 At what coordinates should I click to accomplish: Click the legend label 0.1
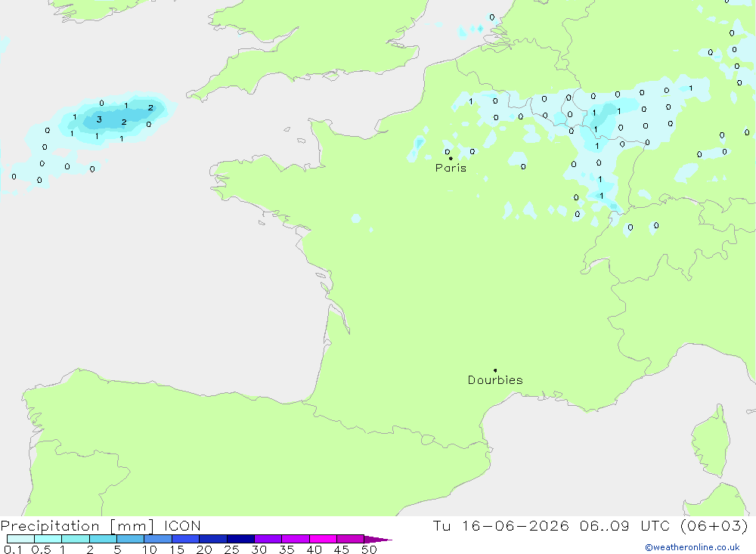point(13,549)
